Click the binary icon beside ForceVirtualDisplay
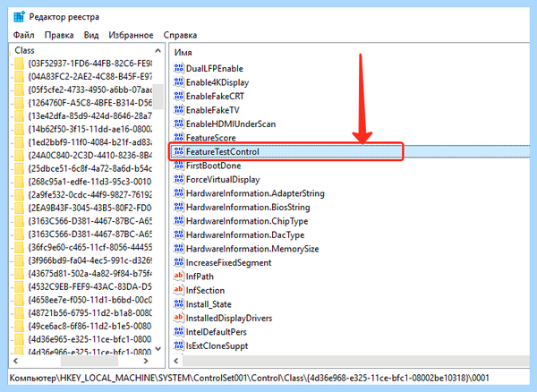The image size is (537, 392). pyautogui.click(x=178, y=179)
